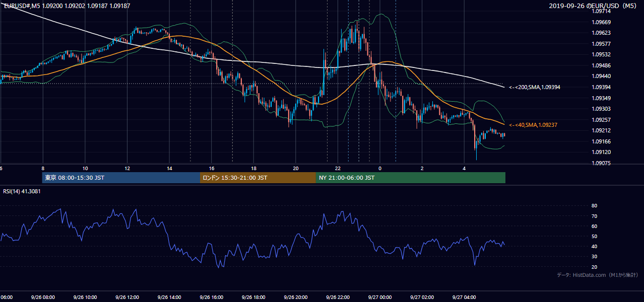
Task: Click RSI scale label 30
Action: 595,257
